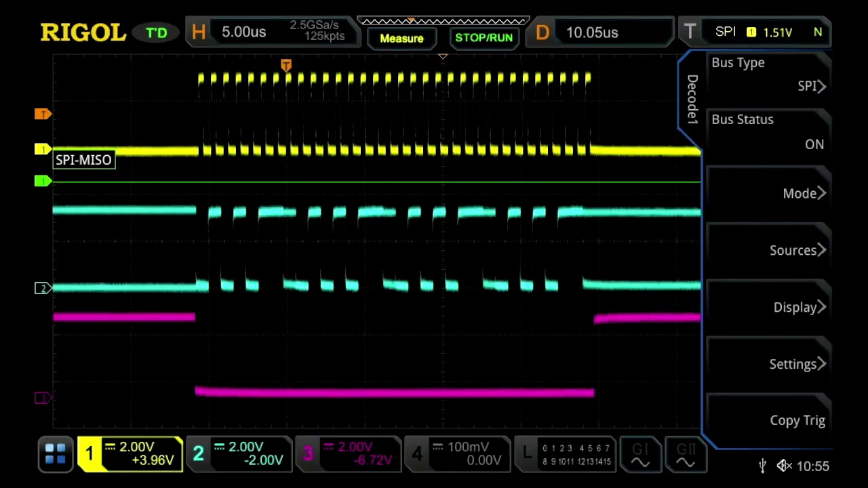Open the D delay 10.05us setting
This screenshot has height=488, width=868.
pyautogui.click(x=601, y=32)
